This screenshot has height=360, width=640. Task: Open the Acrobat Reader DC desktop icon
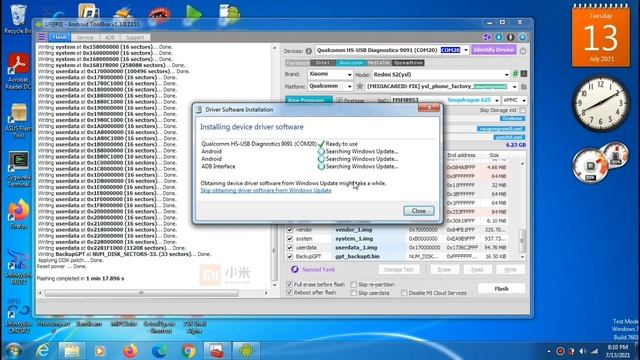tap(18, 71)
